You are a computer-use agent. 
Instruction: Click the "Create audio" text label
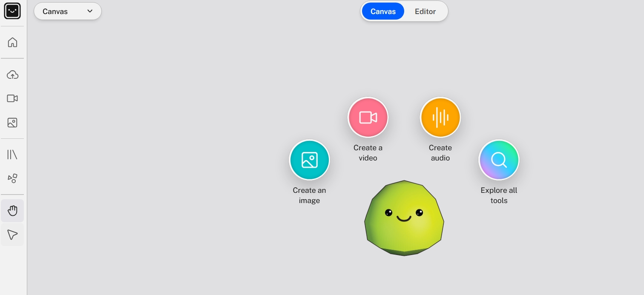click(x=440, y=153)
